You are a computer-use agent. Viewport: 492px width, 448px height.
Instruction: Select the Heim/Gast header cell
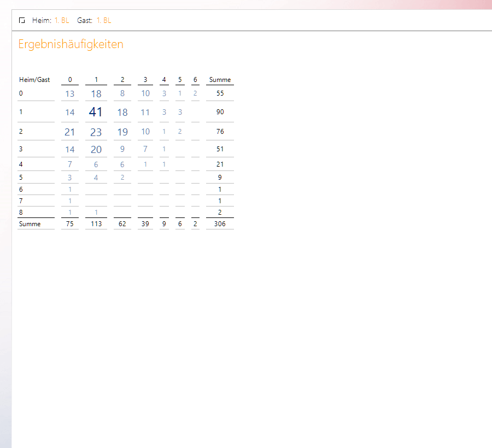34,80
